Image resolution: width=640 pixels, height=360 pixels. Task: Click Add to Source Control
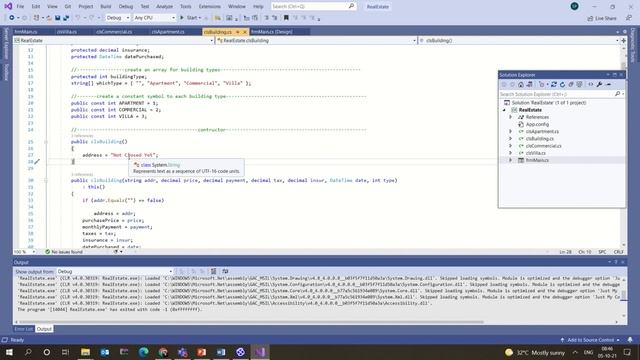591,340
